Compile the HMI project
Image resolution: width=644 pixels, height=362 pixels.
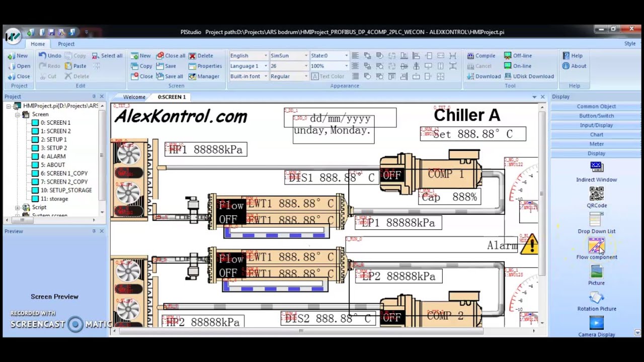tap(481, 56)
